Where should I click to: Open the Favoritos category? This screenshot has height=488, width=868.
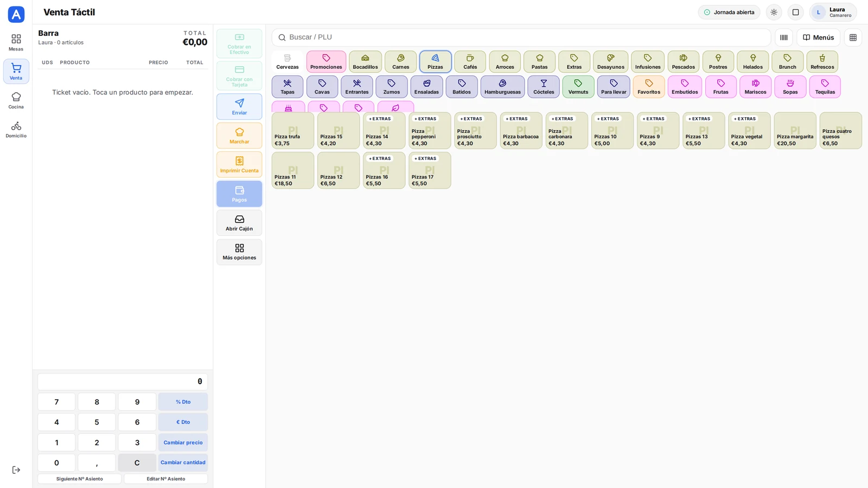[649, 87]
